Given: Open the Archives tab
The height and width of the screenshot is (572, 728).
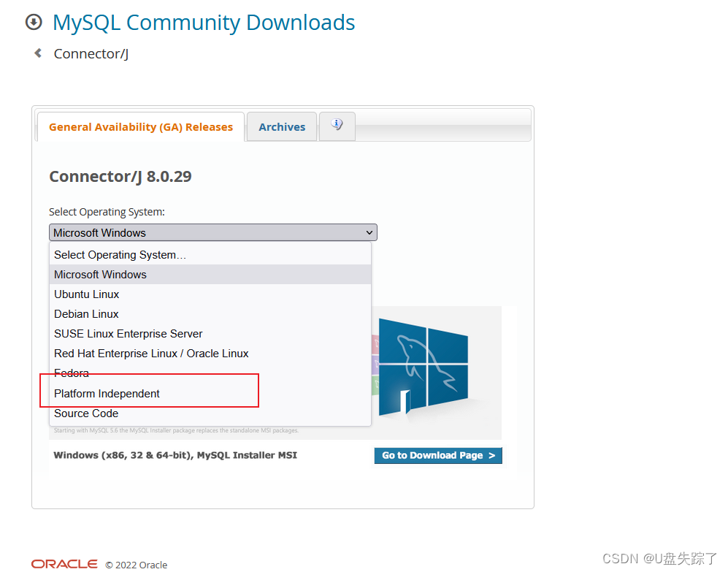Looking at the screenshot, I should click(x=282, y=127).
